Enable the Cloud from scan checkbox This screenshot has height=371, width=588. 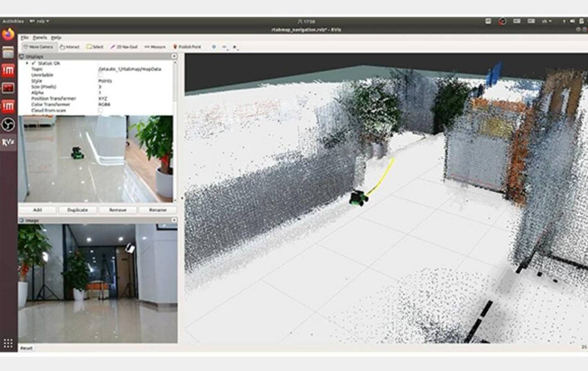pos(101,110)
